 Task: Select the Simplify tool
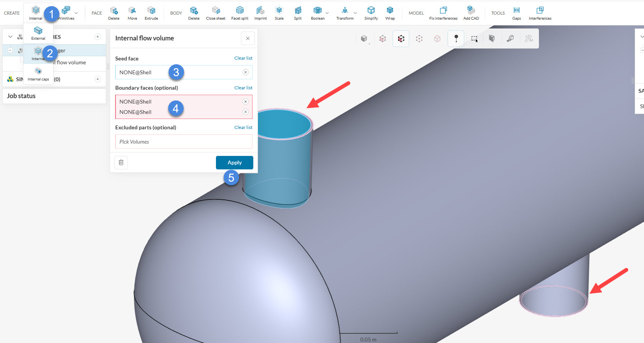[x=371, y=13]
